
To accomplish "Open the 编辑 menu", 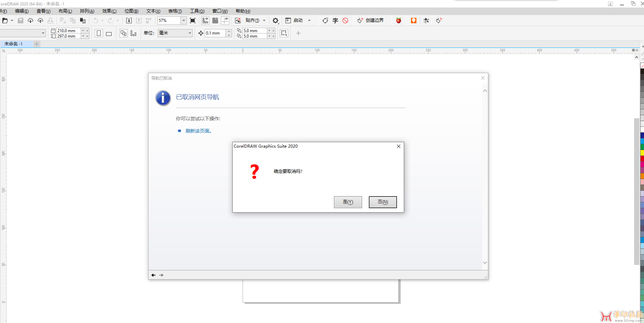I will pyautogui.click(x=22, y=11).
